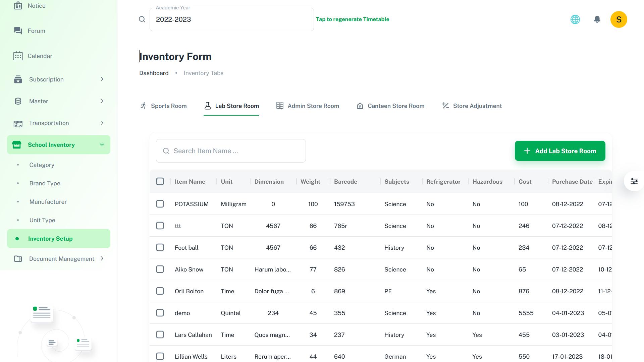Click the globe language icon
Screen dimensions: 644x362
[x=575, y=19]
